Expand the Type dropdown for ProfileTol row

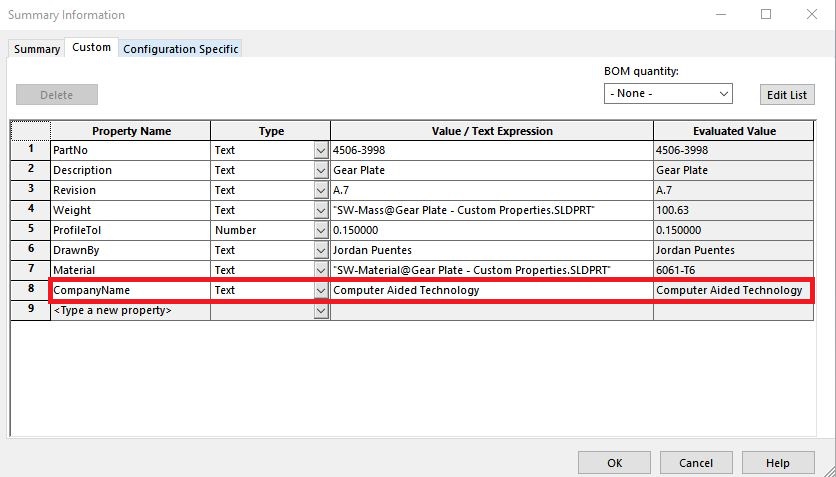(320, 231)
